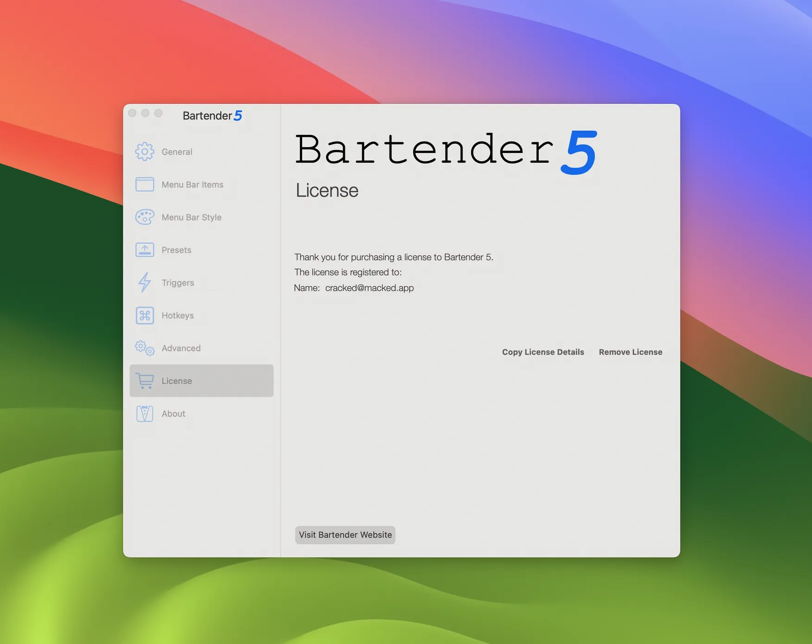Click the License page heading
The height and width of the screenshot is (644, 812).
coord(327,190)
